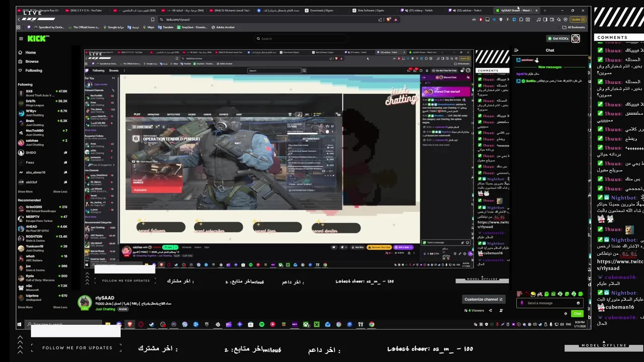Viewport: 644px width, 362px height.
Task: Open the hamburger menu beside the Kick logo
Action: point(21,39)
